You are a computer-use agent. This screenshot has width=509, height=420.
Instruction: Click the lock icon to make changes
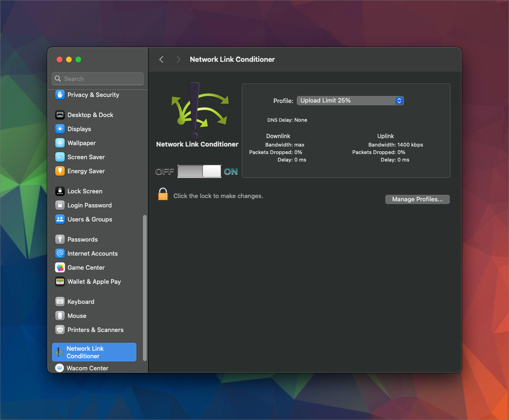[x=163, y=194]
